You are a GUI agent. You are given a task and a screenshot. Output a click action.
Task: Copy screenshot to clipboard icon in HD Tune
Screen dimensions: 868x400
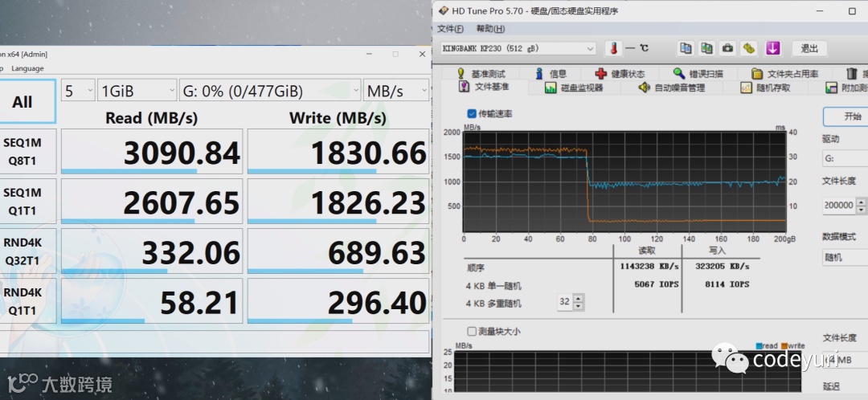706,48
